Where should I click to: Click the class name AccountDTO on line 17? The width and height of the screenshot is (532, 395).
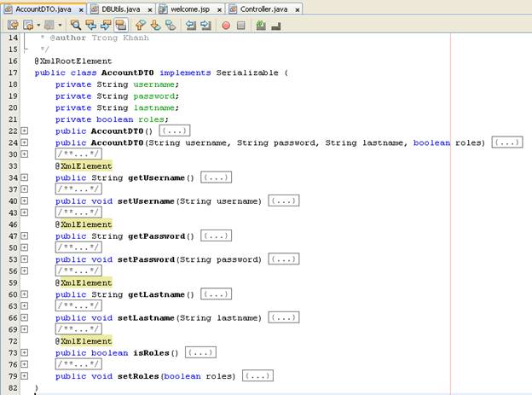(128, 73)
